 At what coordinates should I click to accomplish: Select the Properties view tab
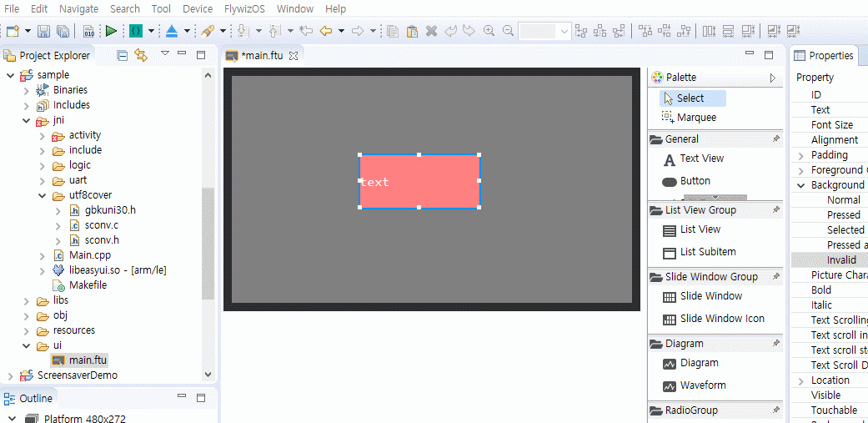pos(824,55)
